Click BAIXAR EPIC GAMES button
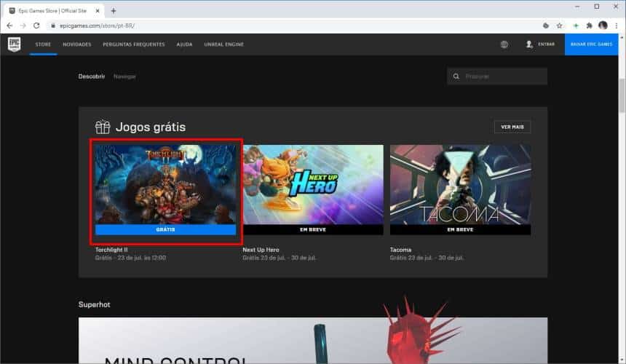Screen dimensions: 626x364 point(591,44)
